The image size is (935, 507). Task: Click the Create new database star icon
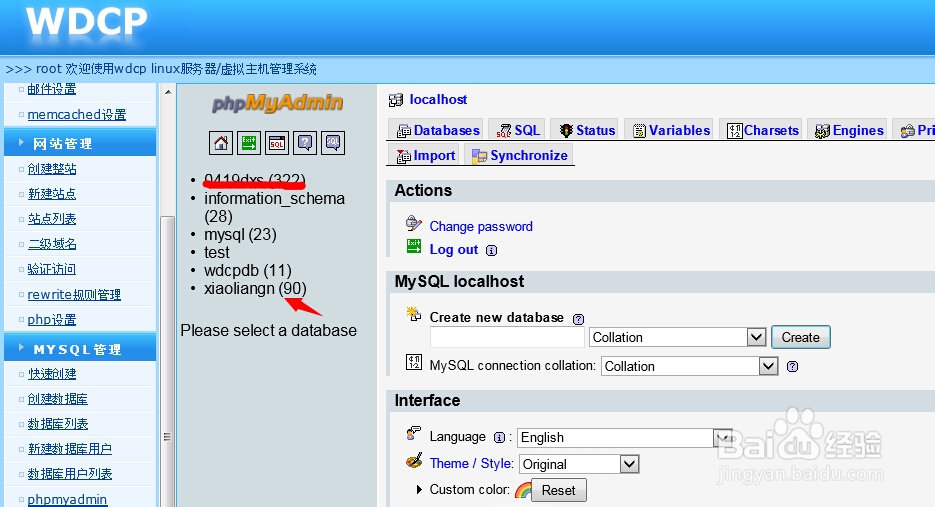coord(413,314)
